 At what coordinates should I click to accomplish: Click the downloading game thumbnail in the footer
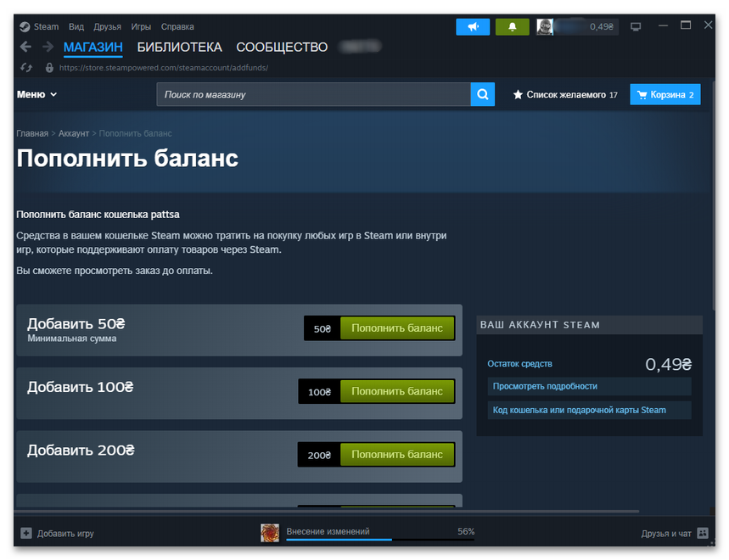270,533
